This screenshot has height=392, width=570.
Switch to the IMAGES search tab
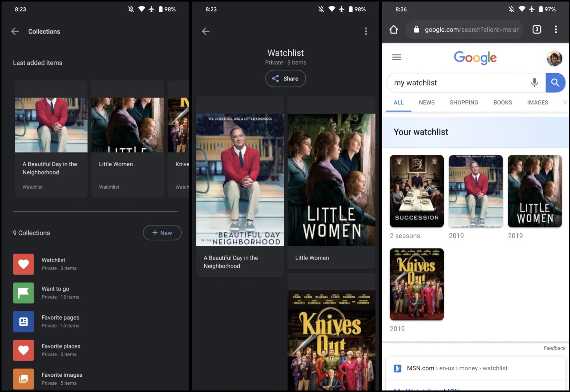click(538, 103)
